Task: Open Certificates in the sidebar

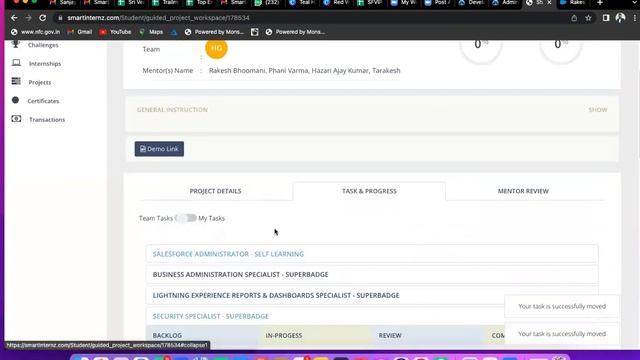Action: pos(43,101)
